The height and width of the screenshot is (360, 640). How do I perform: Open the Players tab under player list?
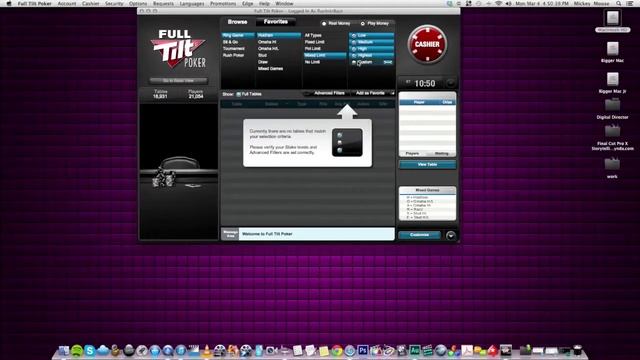pyautogui.click(x=412, y=153)
